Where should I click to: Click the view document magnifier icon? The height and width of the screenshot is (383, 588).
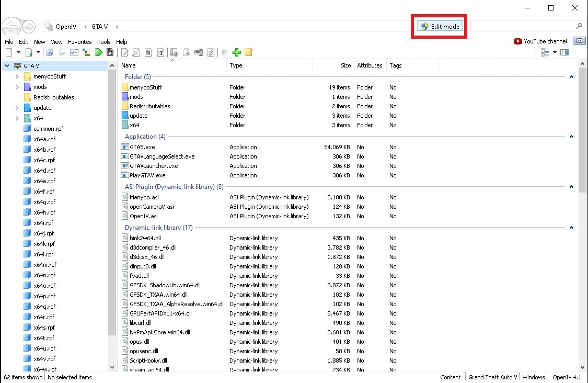click(x=136, y=52)
